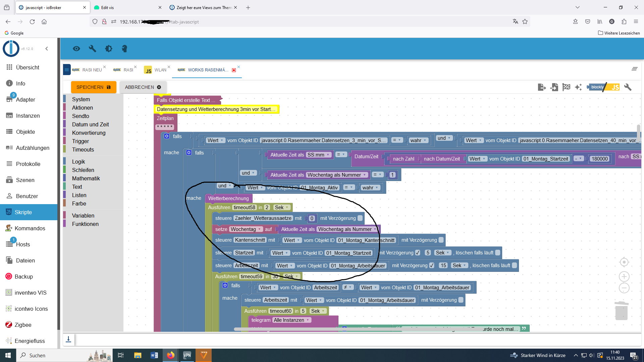This screenshot has width=644, height=362.
Task: Open the wahr dropdown for 01_Montag_Aktiv
Action: pyautogui.click(x=370, y=188)
